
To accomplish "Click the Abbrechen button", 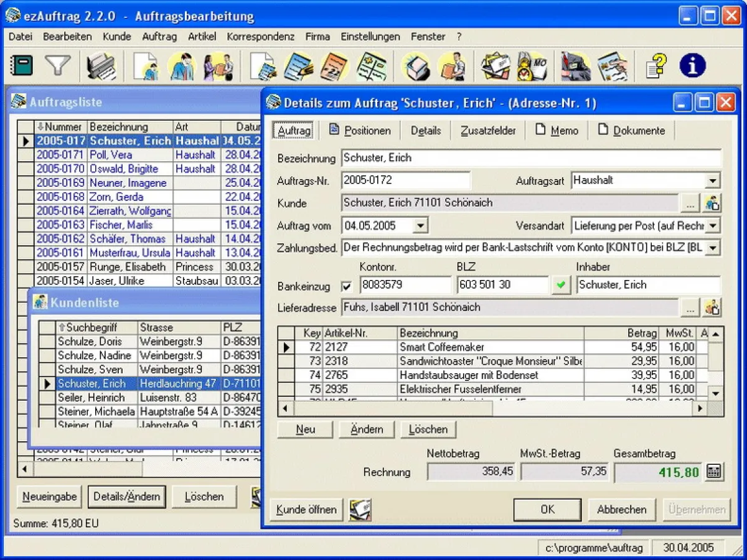I will [621, 510].
